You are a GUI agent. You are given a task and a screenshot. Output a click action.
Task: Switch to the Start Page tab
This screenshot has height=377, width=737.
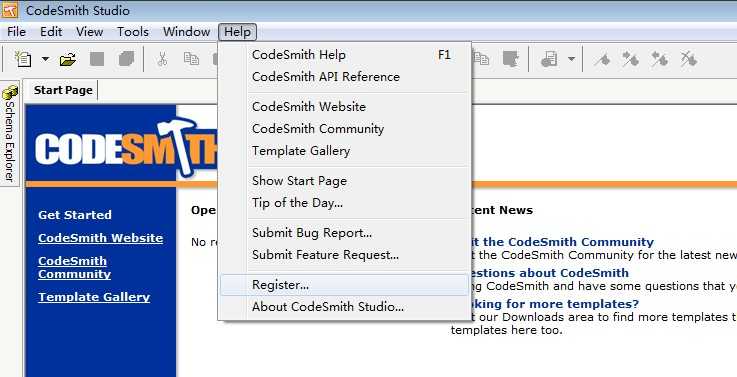pyautogui.click(x=63, y=90)
